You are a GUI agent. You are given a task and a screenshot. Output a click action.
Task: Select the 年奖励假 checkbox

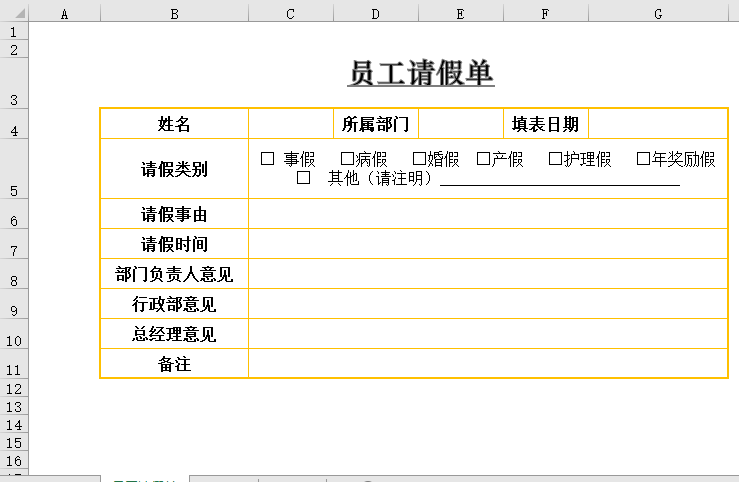(x=644, y=159)
